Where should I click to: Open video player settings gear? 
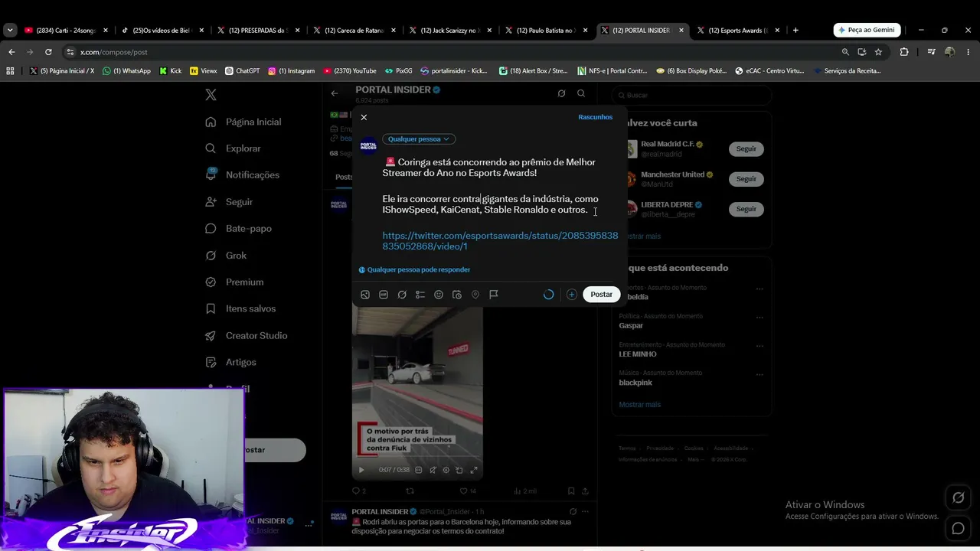point(446,470)
